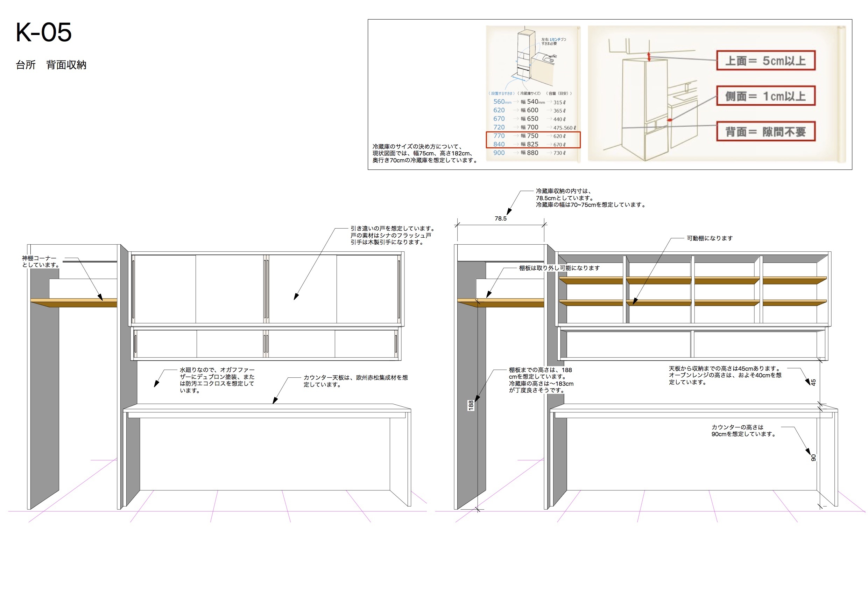Click the "幅 880" fridge width entry
Screen dimensions: 868x614
point(530,153)
